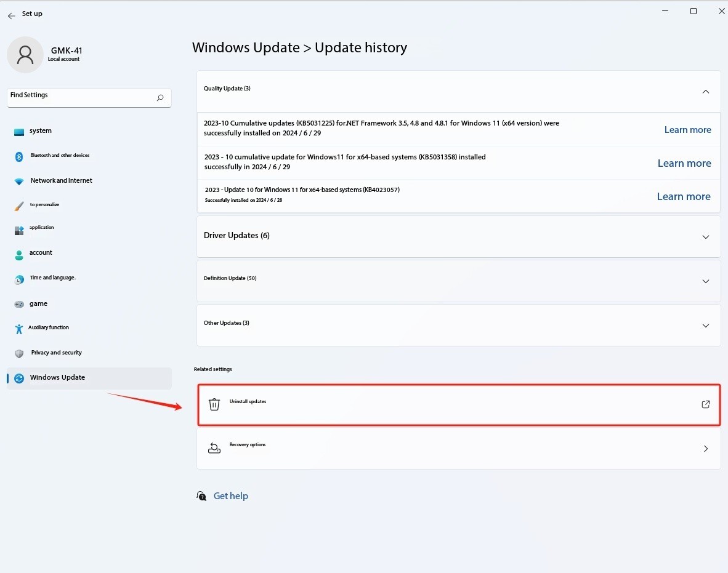Select Windows Update in sidebar
Viewport: 728px width, 573px height.
[x=57, y=378]
